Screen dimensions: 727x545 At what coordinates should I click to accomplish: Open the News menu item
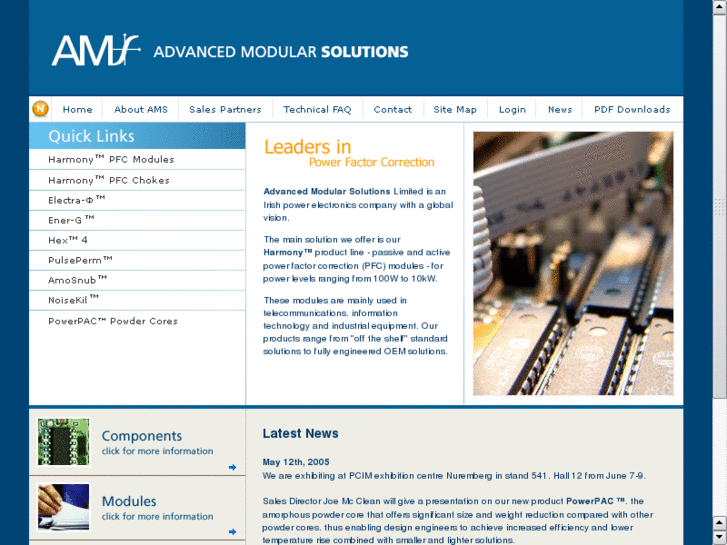(560, 109)
